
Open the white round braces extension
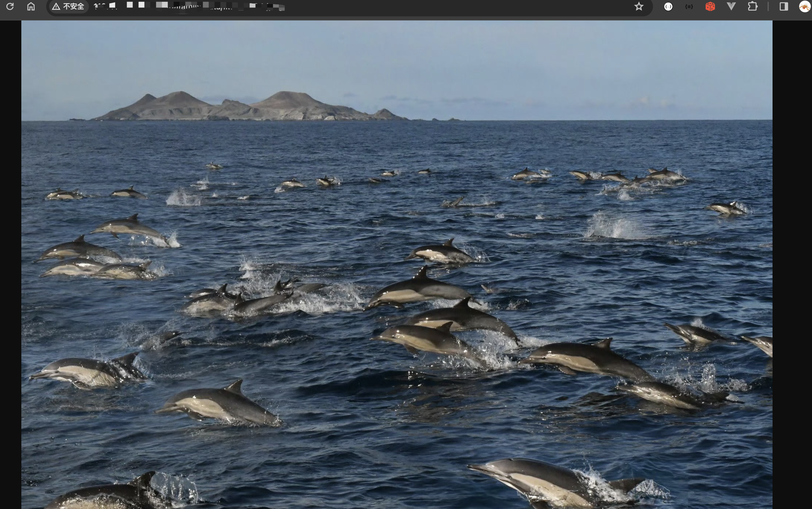(x=668, y=6)
